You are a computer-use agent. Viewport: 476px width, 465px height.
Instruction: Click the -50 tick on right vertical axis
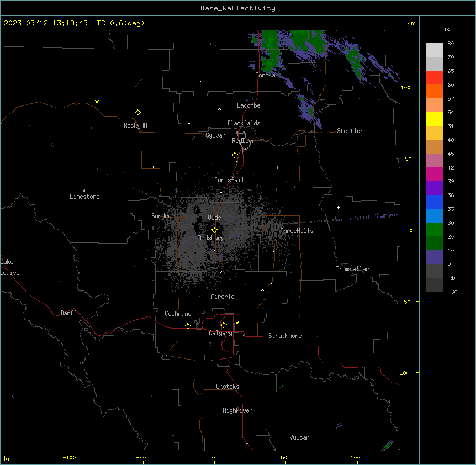405,302
